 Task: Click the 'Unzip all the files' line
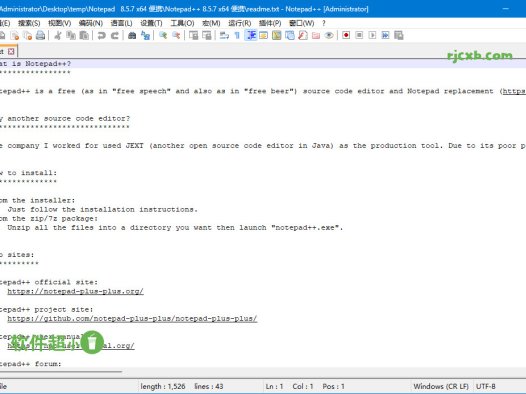(175, 227)
